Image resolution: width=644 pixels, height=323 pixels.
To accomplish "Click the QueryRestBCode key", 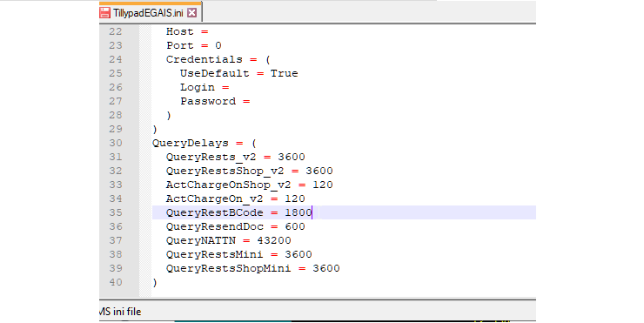I will [x=214, y=212].
